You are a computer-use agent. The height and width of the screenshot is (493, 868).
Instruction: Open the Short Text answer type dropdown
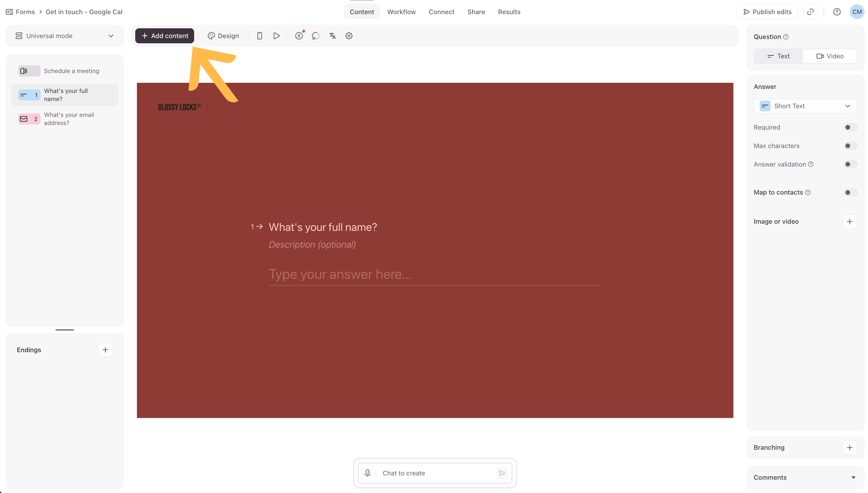click(x=805, y=106)
